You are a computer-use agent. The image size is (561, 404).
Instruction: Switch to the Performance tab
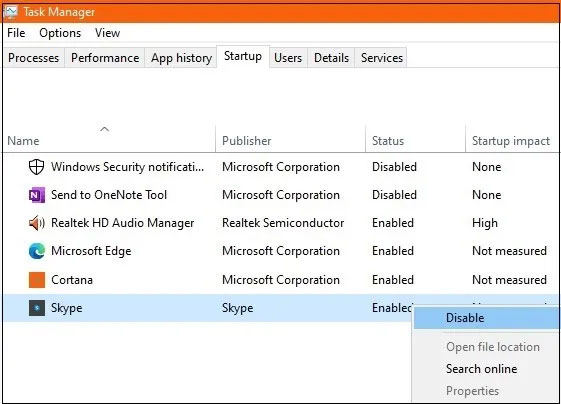(x=105, y=58)
